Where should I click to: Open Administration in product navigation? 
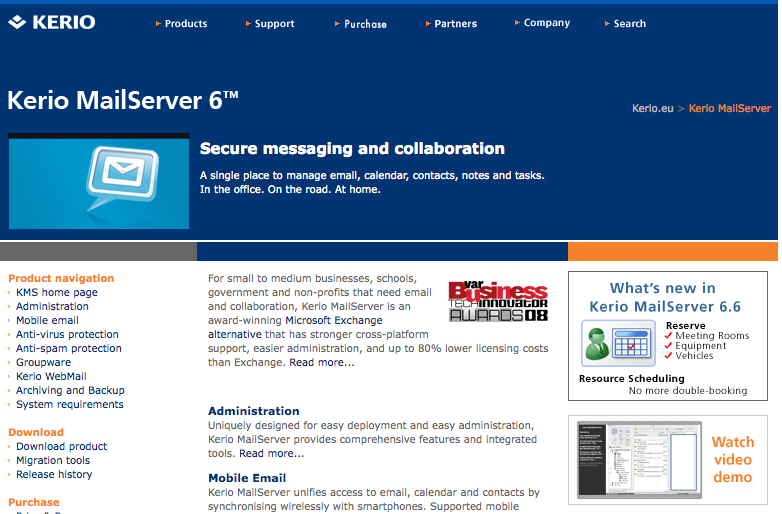pyautogui.click(x=52, y=306)
